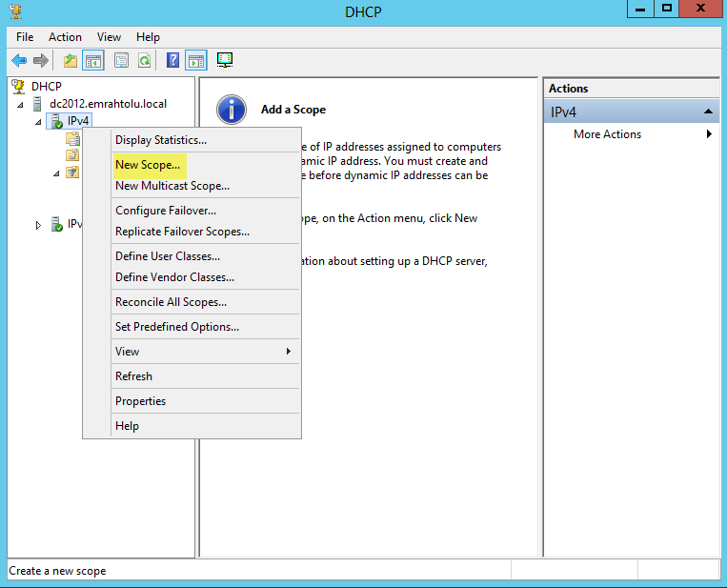Choose Display Statistics... from context menu
The height and width of the screenshot is (588, 727).
(205, 140)
